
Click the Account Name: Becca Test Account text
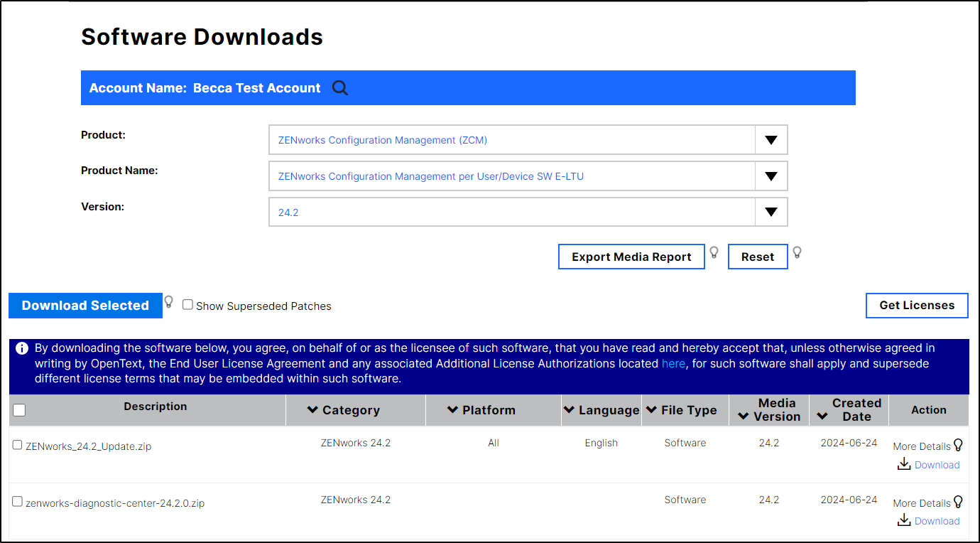[205, 88]
